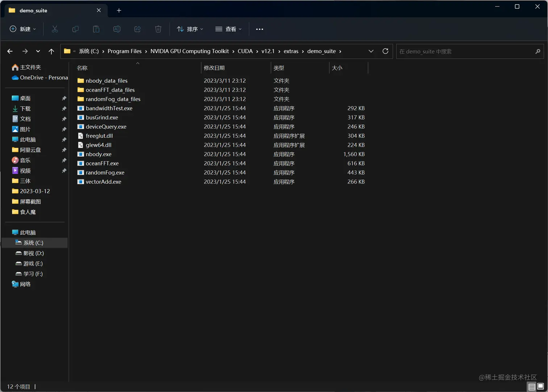Viewport: 548px width, 392px height.
Task: Switch to large thumbnails view icon in status bar
Action: pos(540,387)
